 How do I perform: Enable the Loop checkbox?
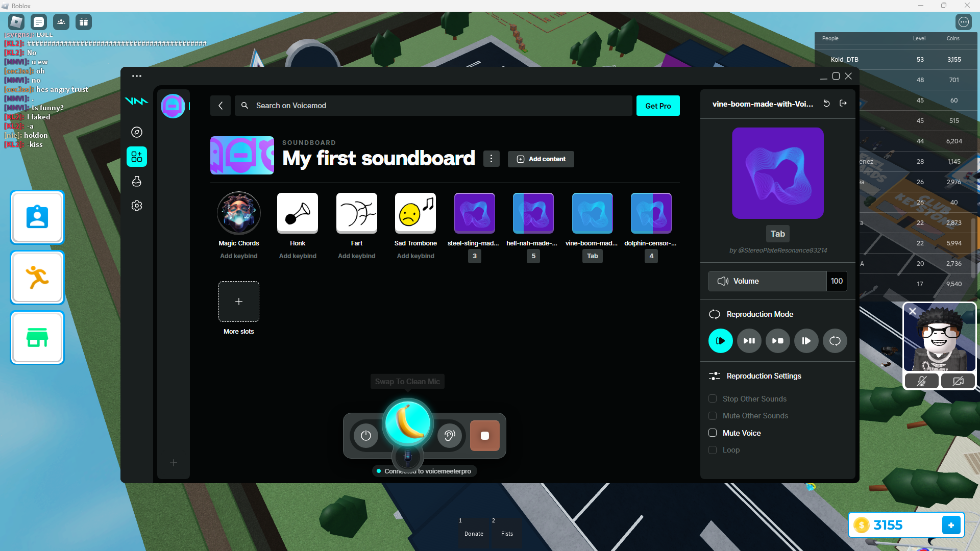713,450
